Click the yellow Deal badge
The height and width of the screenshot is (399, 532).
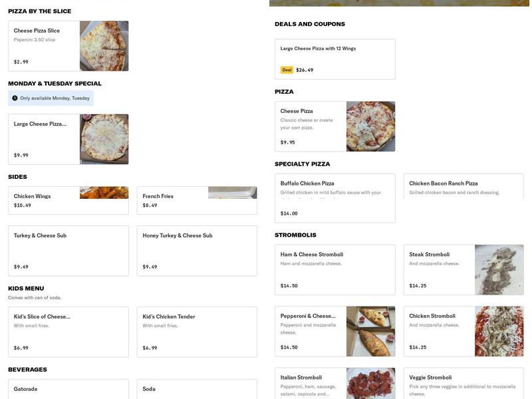tap(286, 68)
